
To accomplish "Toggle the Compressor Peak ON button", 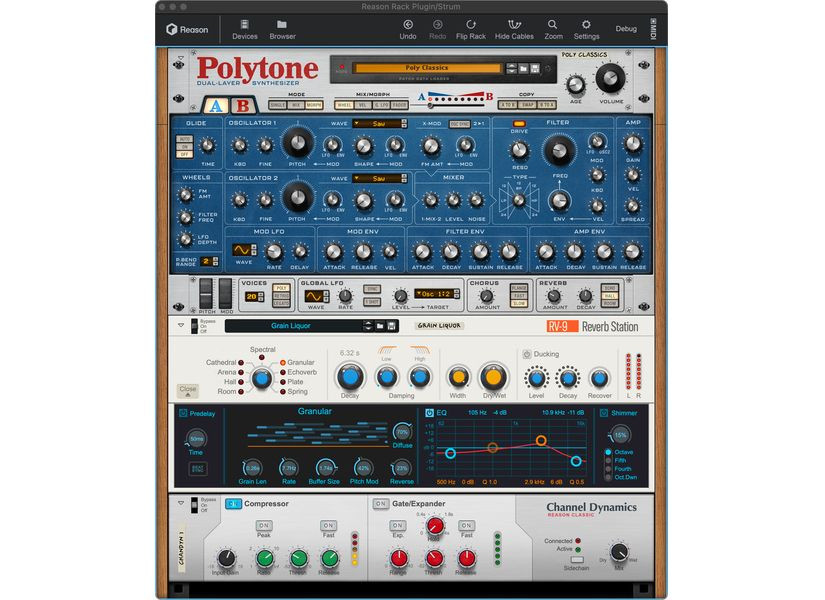I will click(264, 525).
